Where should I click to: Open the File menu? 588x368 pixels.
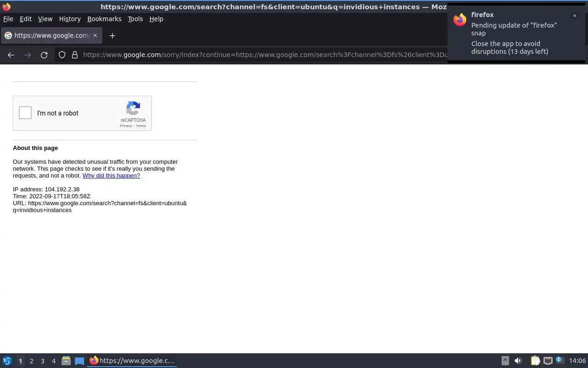(8, 19)
